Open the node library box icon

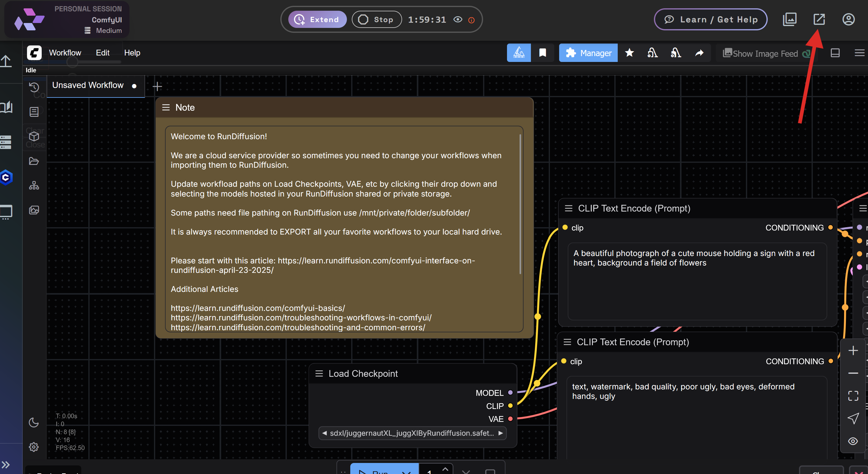[x=34, y=137]
